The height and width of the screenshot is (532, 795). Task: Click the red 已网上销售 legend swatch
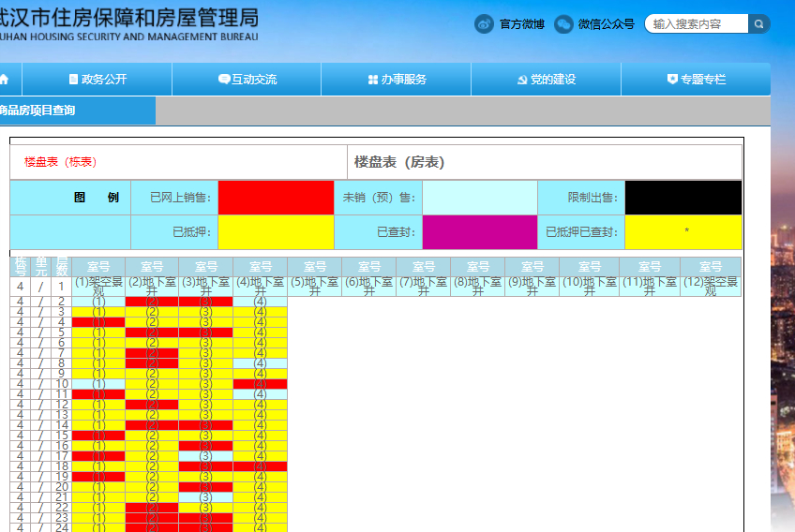(276, 198)
